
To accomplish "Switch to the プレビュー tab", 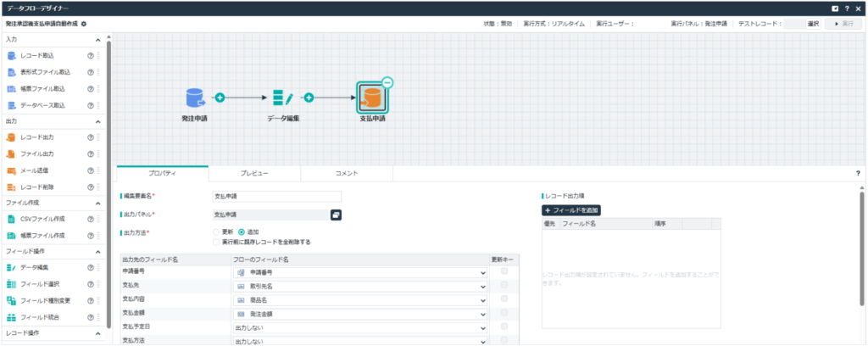I will [254, 173].
